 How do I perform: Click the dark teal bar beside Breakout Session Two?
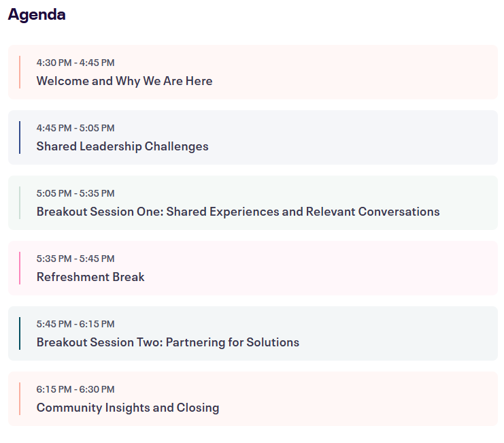pos(20,333)
